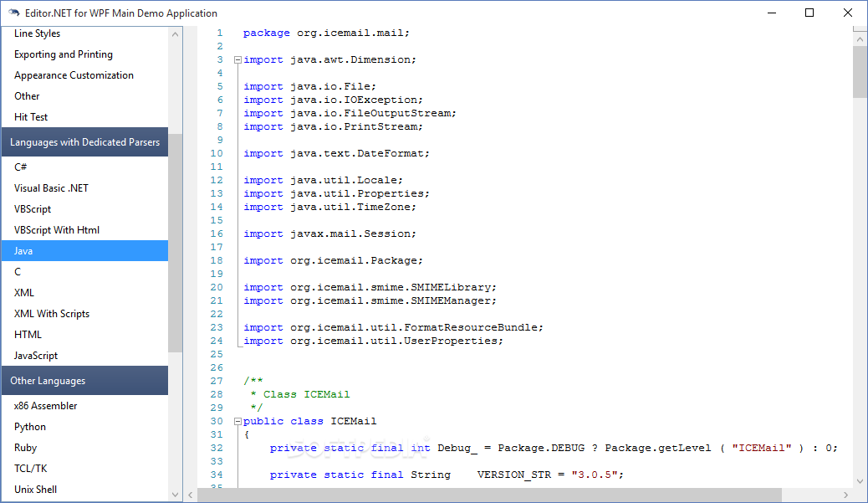Select the Unix Shell sample
The height and width of the screenshot is (503, 868).
[x=84, y=489]
